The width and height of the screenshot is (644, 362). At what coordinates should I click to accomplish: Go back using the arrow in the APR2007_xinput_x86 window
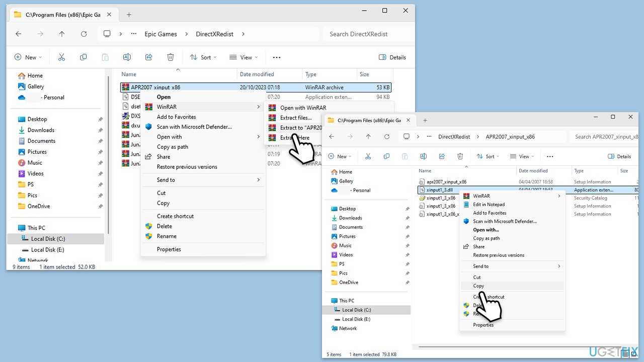[x=332, y=137]
